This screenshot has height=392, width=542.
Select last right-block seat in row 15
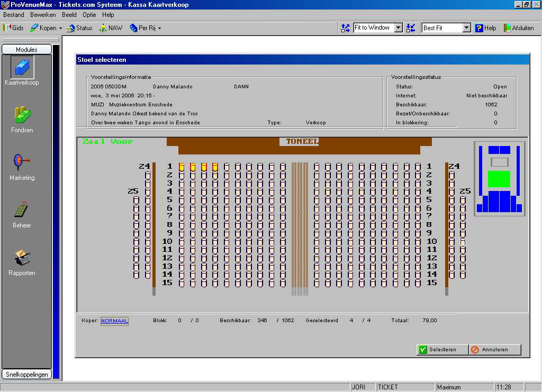click(x=418, y=283)
